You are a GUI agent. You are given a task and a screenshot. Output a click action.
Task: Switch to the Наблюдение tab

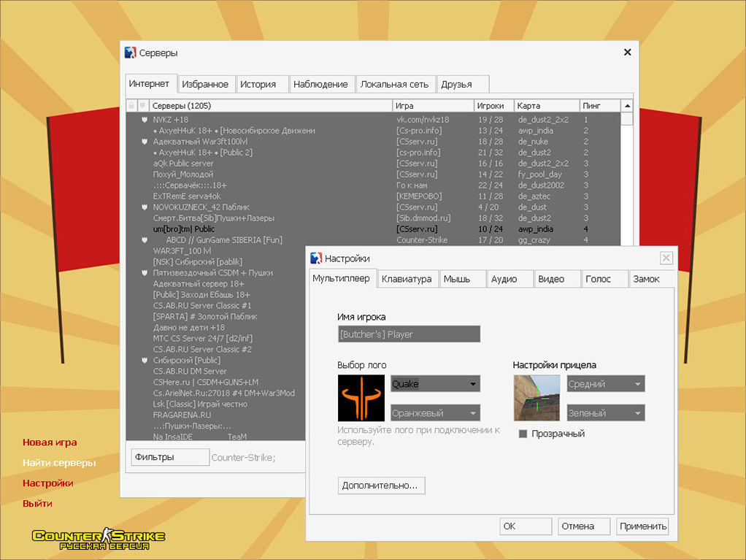coord(322,84)
